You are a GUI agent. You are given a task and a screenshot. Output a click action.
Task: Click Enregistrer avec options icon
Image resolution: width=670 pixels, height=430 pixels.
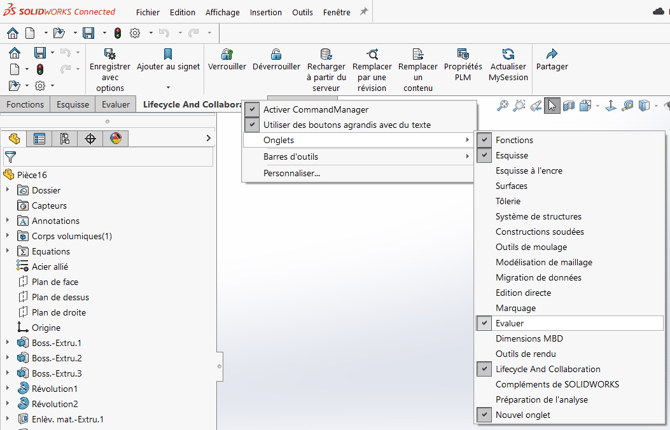click(110, 54)
